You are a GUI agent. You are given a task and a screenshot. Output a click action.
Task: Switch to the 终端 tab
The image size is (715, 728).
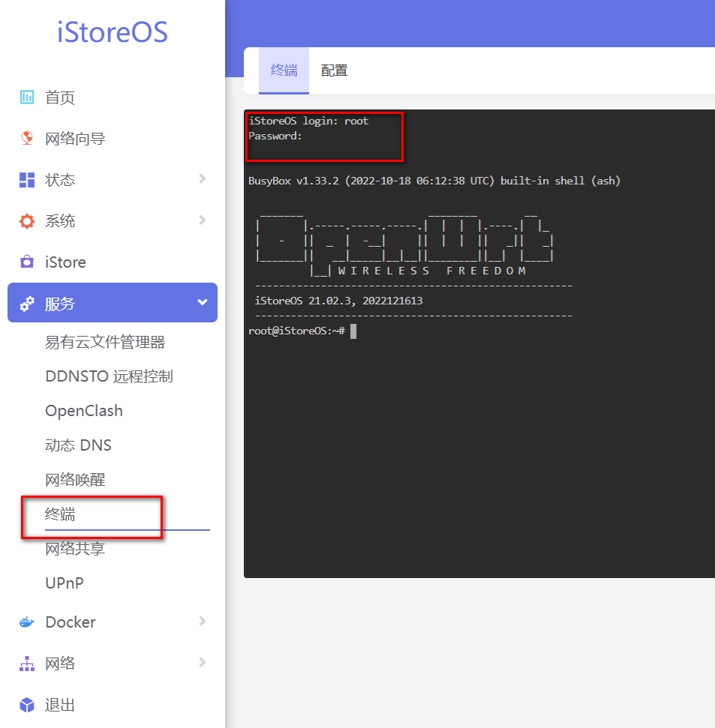(284, 70)
